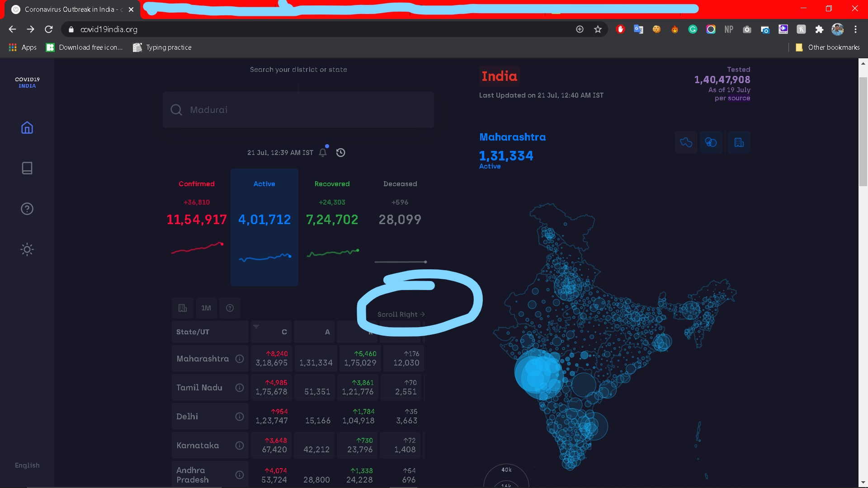Click install app plus icon in address bar
This screenshot has width=868, height=488.
point(580,29)
